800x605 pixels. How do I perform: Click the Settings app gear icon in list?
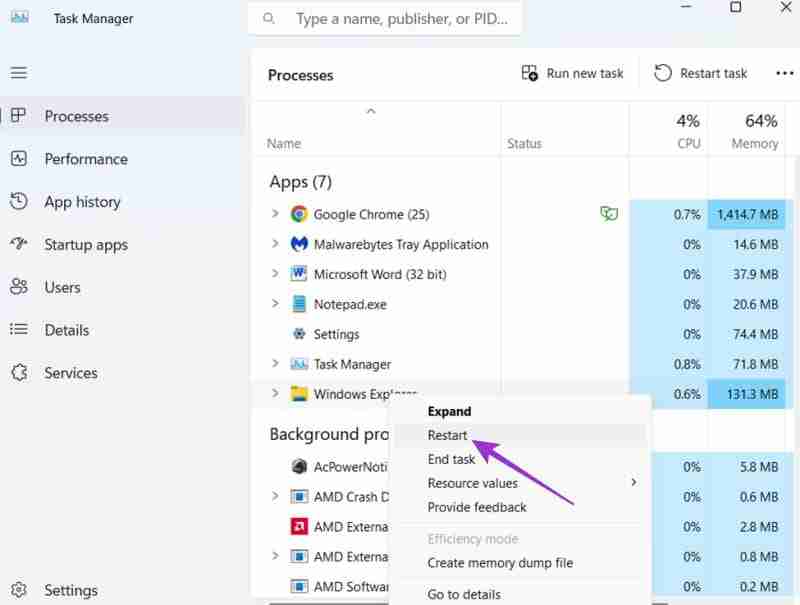(x=299, y=334)
